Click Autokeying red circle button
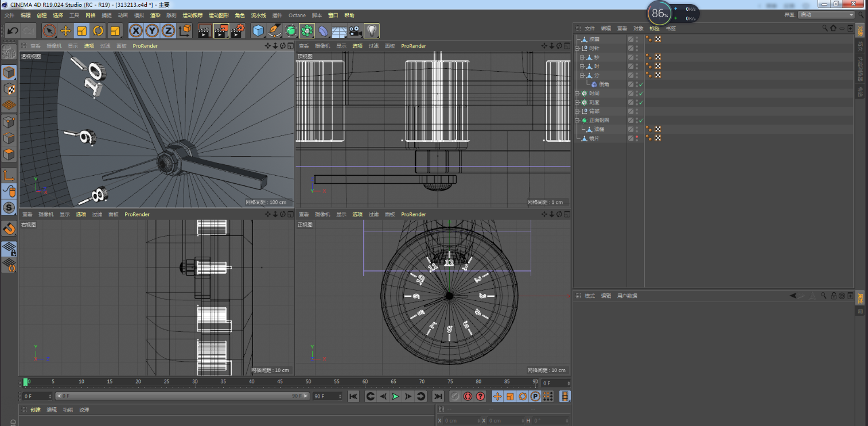 [468, 396]
